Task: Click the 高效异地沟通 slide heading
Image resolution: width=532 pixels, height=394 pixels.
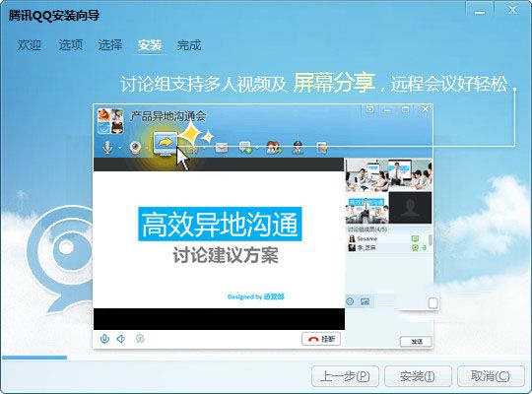Action: click(220, 224)
